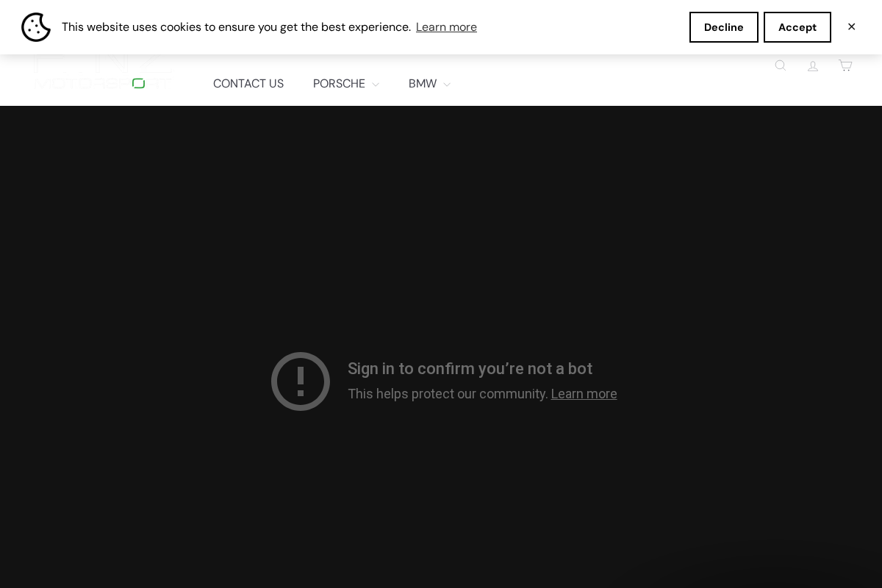Image resolution: width=882 pixels, height=588 pixels.
Task: Expand the BMW dropdown chevron
Action: click(447, 84)
